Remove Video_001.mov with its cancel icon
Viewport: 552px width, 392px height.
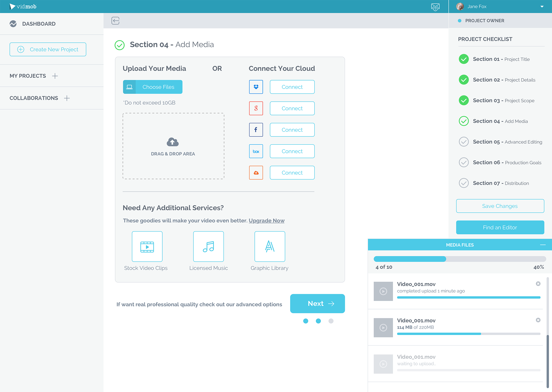(x=538, y=284)
